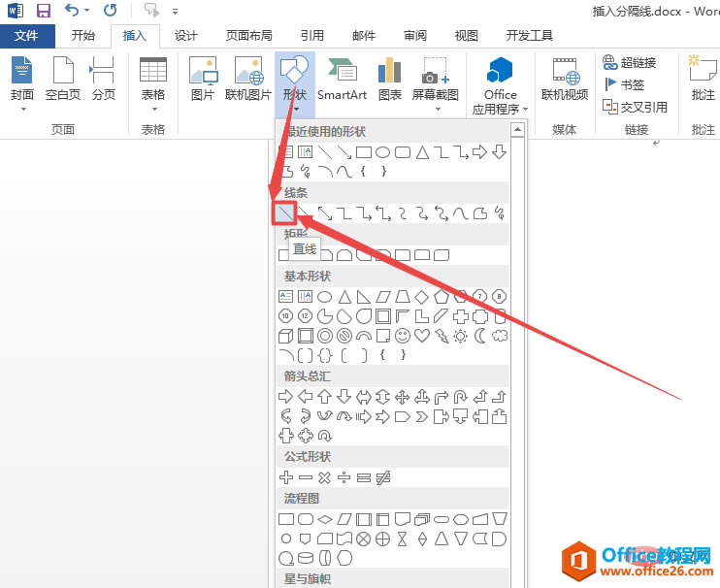Select the U-turn arrow under 箭头总汇
This screenshot has height=588, width=720.
[x=460, y=396]
